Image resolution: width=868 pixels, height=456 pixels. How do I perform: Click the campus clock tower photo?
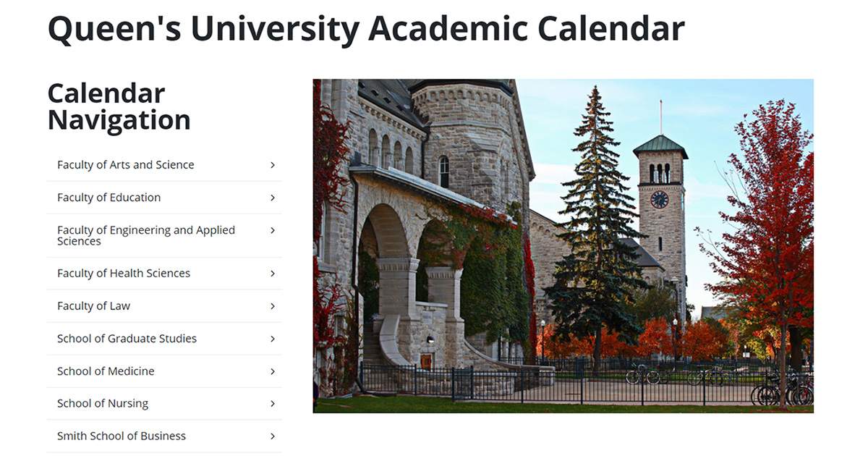pos(563,246)
